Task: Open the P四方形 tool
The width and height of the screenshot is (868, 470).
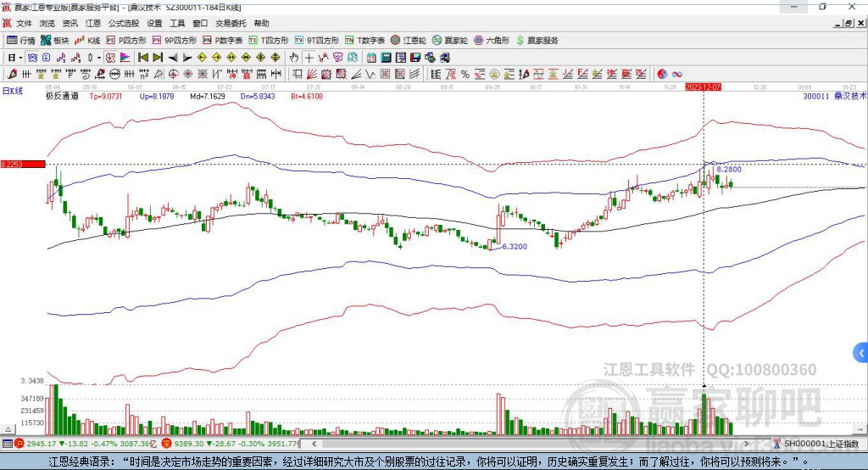Action: coord(126,41)
